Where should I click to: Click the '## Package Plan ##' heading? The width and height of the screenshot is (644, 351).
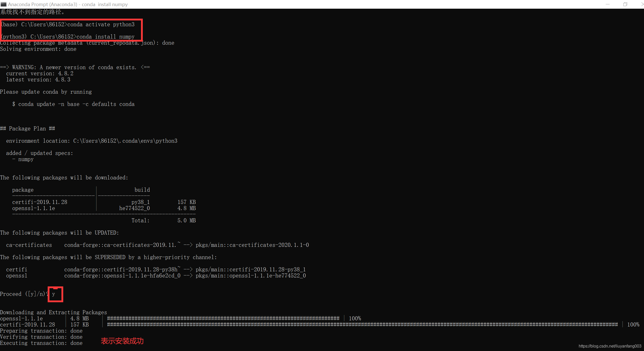(28, 129)
